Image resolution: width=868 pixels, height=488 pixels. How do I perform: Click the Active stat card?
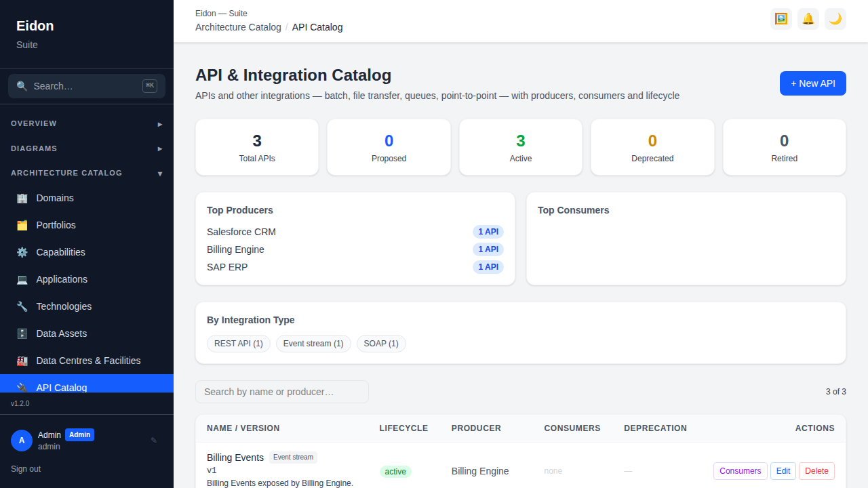[521, 147]
